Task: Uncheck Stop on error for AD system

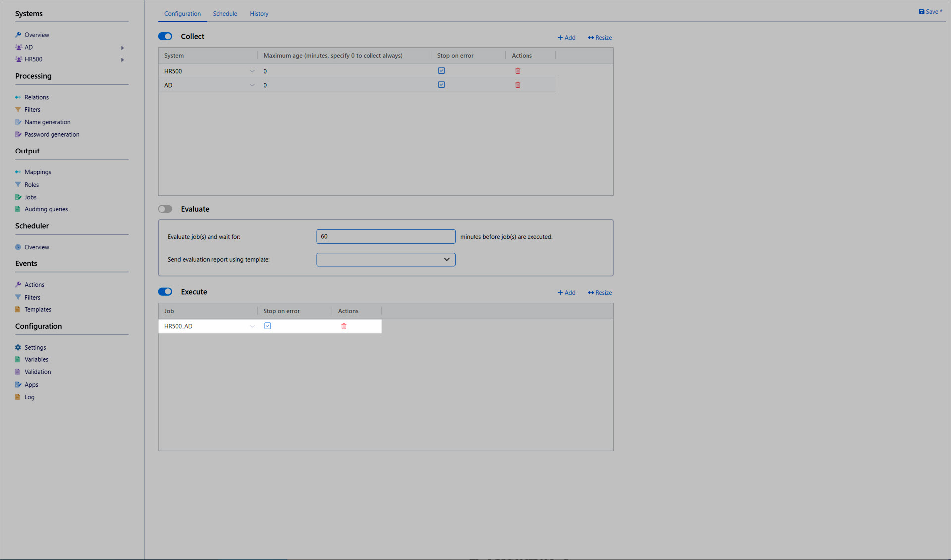Action: [x=441, y=85]
